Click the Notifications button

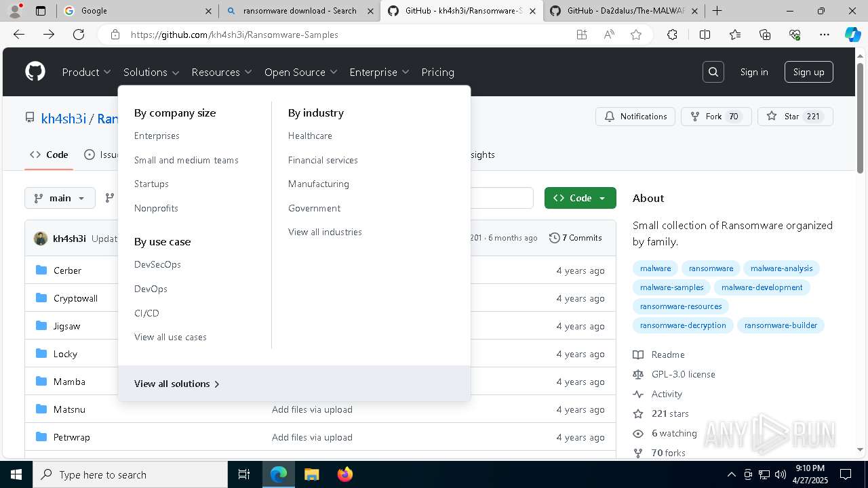click(635, 117)
